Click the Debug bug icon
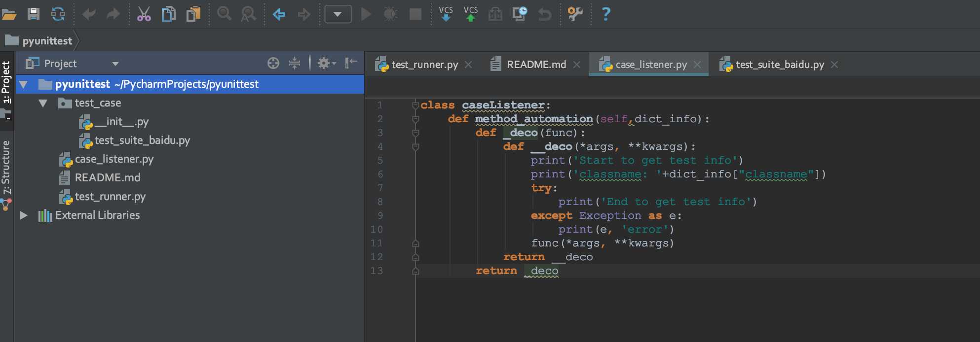This screenshot has height=342, width=980. [390, 14]
